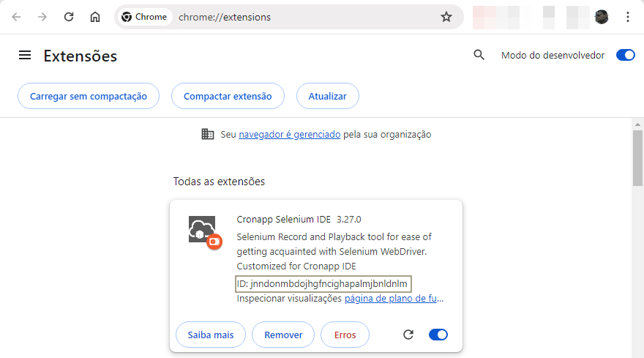Bookmark this page with the star icon
The width and height of the screenshot is (644, 358).
(446, 17)
